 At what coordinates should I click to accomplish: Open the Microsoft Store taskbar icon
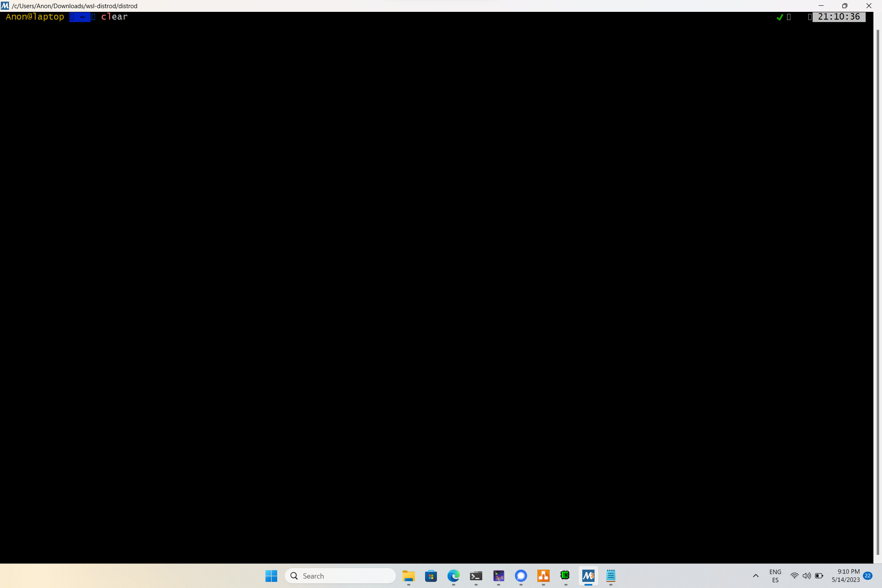(x=431, y=576)
